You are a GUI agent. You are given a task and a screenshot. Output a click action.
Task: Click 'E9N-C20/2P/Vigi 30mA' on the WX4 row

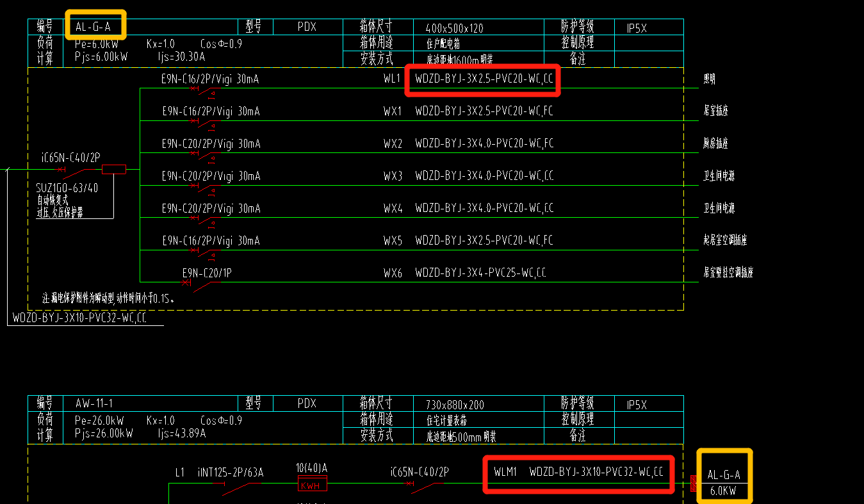point(211,209)
